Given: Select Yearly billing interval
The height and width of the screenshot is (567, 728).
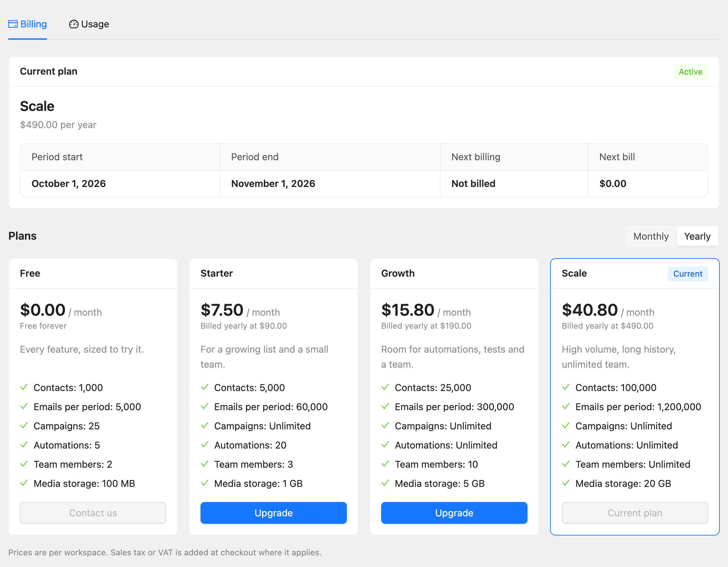Looking at the screenshot, I should 697,236.
